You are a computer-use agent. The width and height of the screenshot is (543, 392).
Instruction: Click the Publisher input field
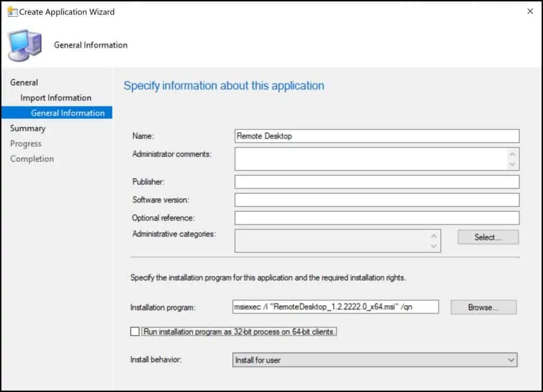(377, 182)
